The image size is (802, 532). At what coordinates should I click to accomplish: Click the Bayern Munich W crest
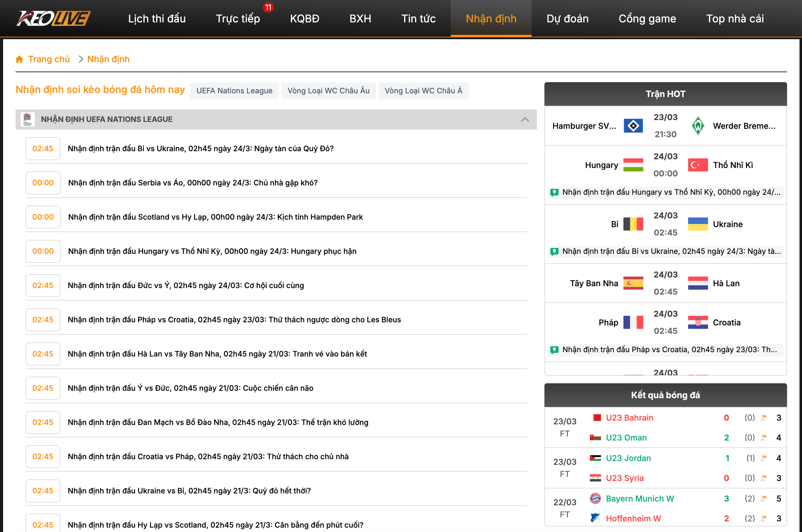[x=595, y=498]
